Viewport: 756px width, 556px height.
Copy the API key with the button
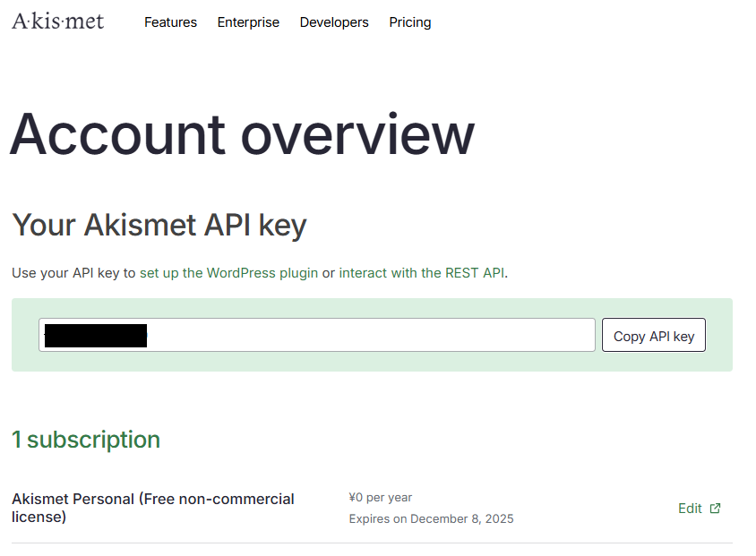tap(654, 336)
